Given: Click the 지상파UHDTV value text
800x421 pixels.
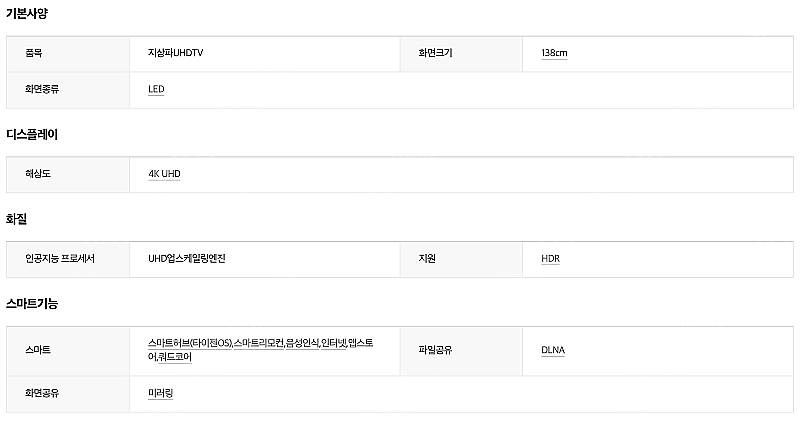Looking at the screenshot, I should click(176, 53).
